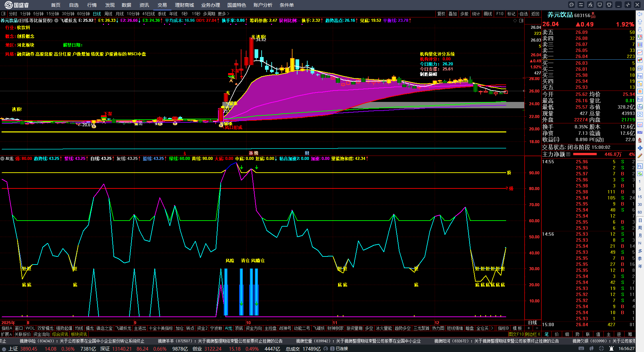Click the chess rook icon in the status bar

(611, 349)
